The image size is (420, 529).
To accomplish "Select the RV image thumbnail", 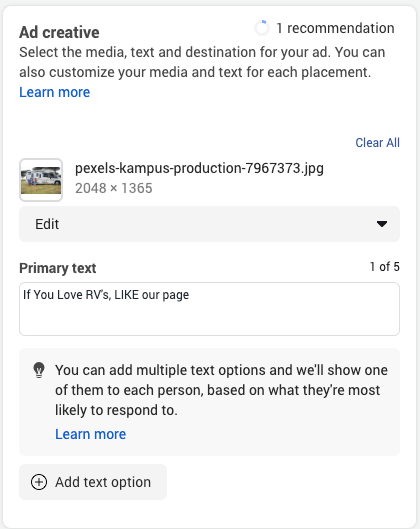I will pyautogui.click(x=41, y=180).
